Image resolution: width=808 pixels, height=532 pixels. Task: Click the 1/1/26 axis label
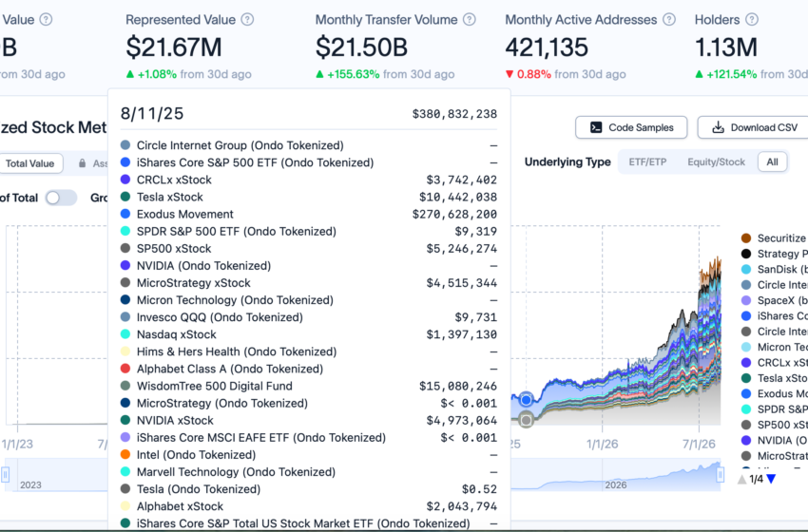coord(602,444)
